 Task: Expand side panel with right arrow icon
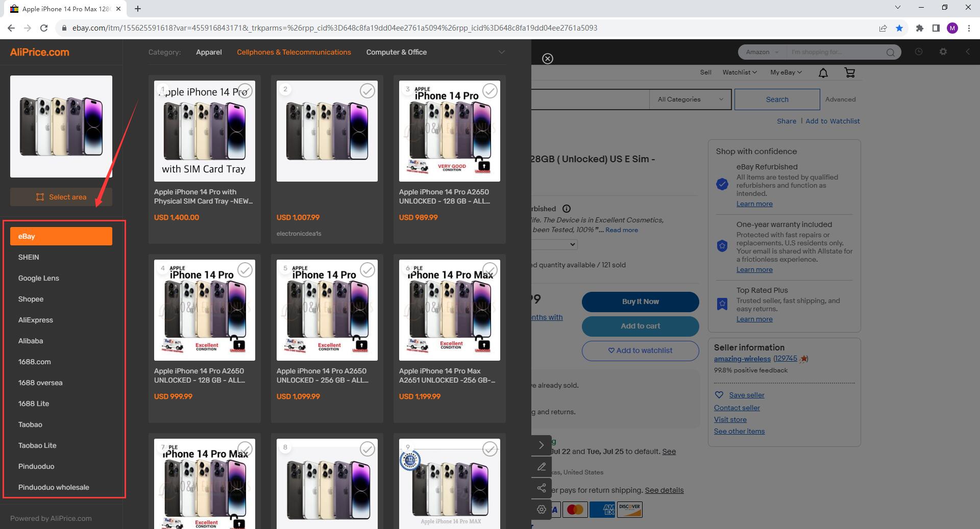click(542, 445)
